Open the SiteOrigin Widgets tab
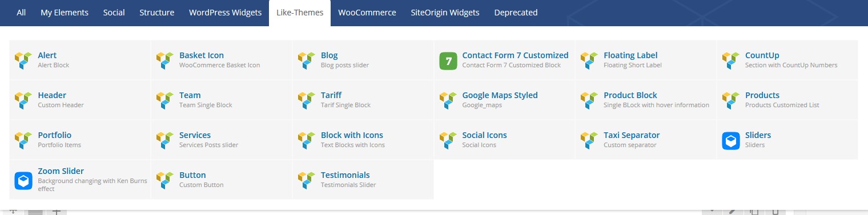The height and width of the screenshot is (215, 868). tap(445, 13)
